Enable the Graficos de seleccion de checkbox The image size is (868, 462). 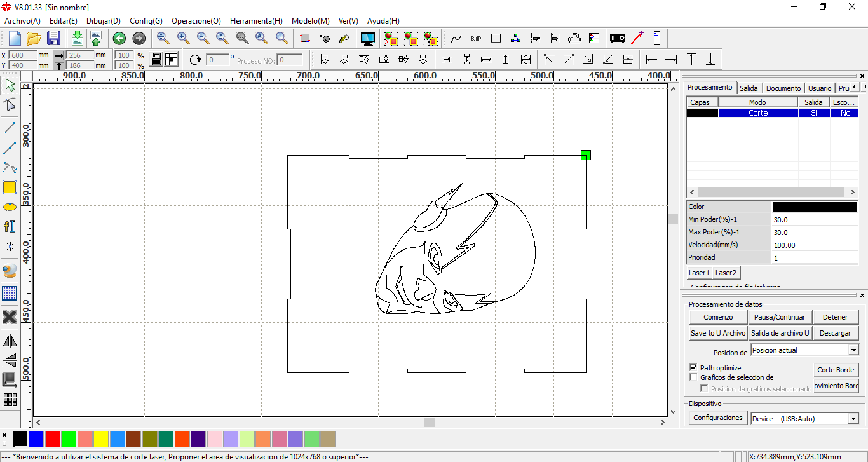tap(693, 377)
